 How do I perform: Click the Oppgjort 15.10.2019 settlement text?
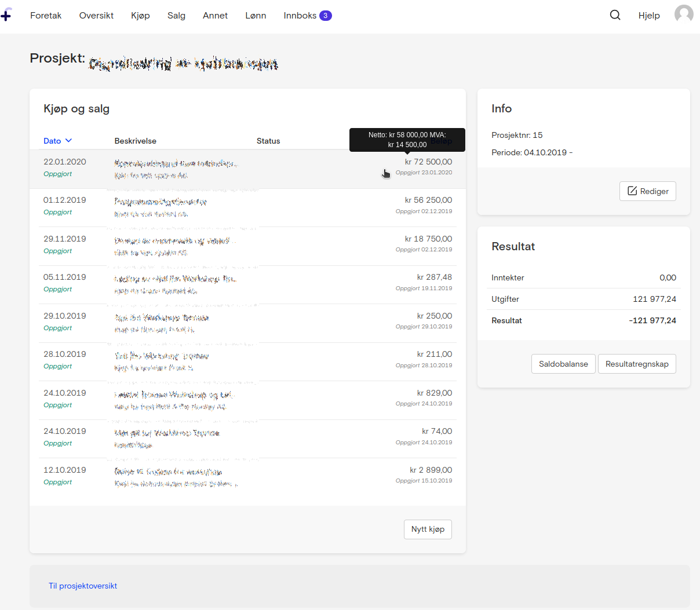(424, 481)
